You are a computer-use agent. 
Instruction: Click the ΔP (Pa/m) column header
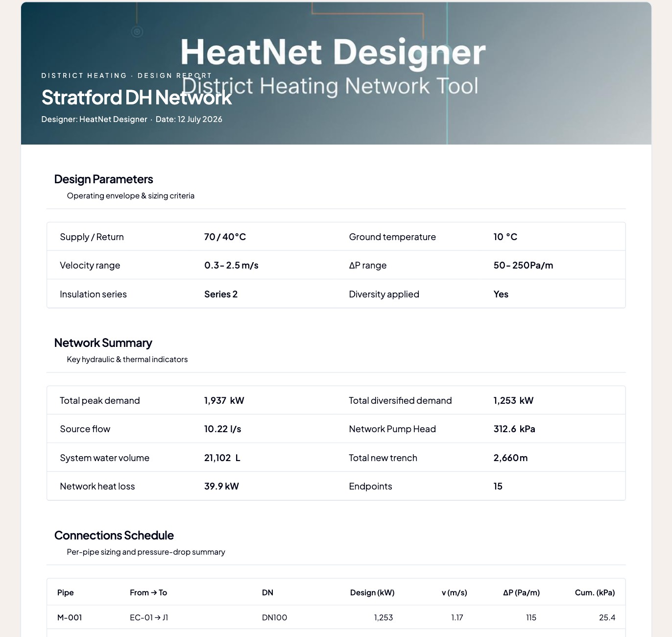522,593
